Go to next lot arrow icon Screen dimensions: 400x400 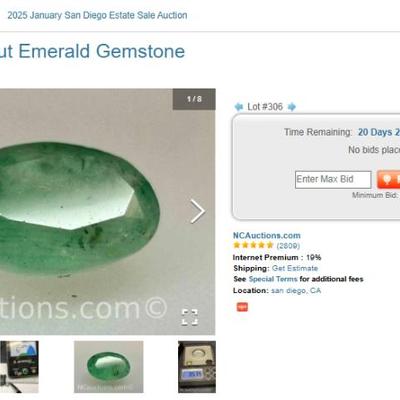(292, 107)
